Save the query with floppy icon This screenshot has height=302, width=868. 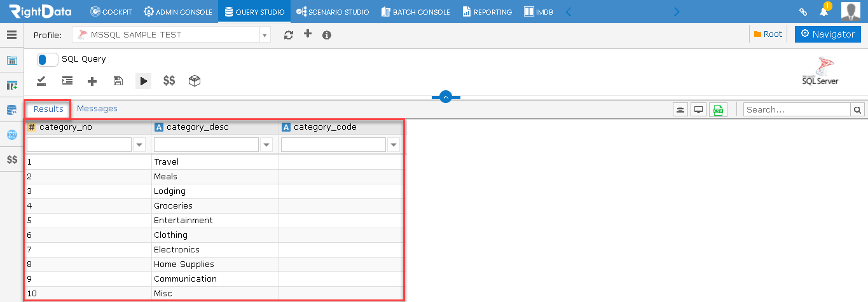(118, 81)
